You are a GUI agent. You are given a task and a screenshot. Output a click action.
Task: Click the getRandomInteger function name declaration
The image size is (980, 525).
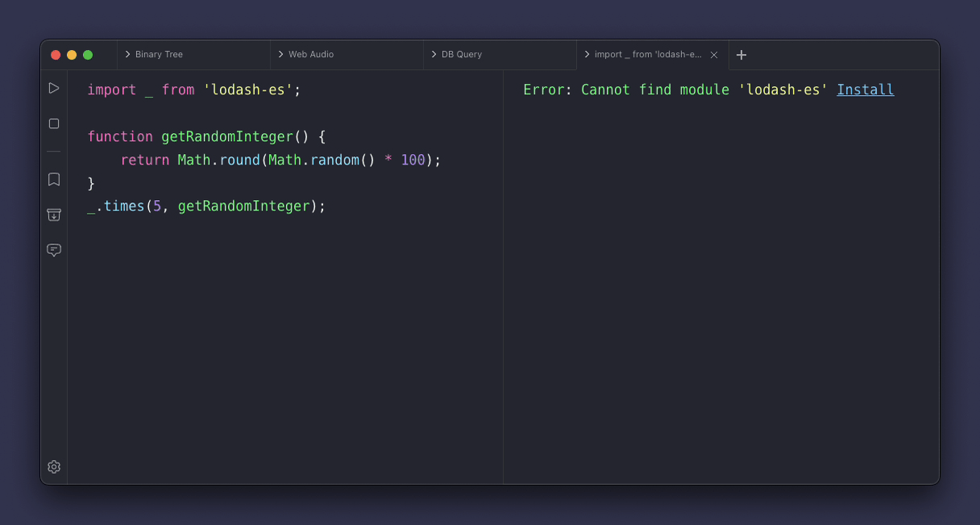(x=226, y=136)
